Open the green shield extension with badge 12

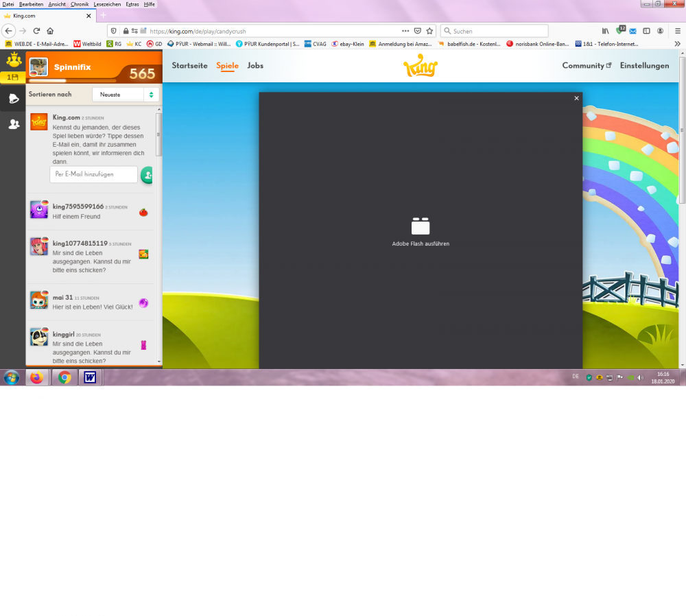pyautogui.click(x=620, y=30)
